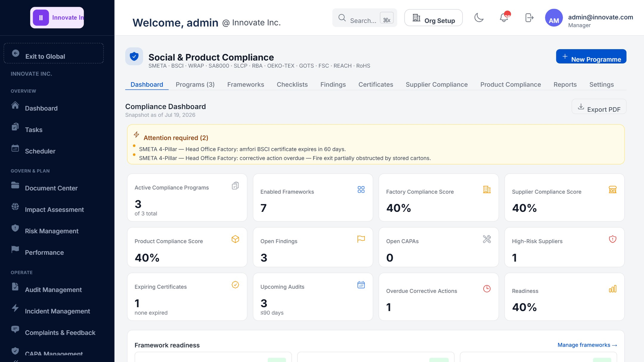Open the Certificates tab
644x362 pixels.
click(x=376, y=84)
